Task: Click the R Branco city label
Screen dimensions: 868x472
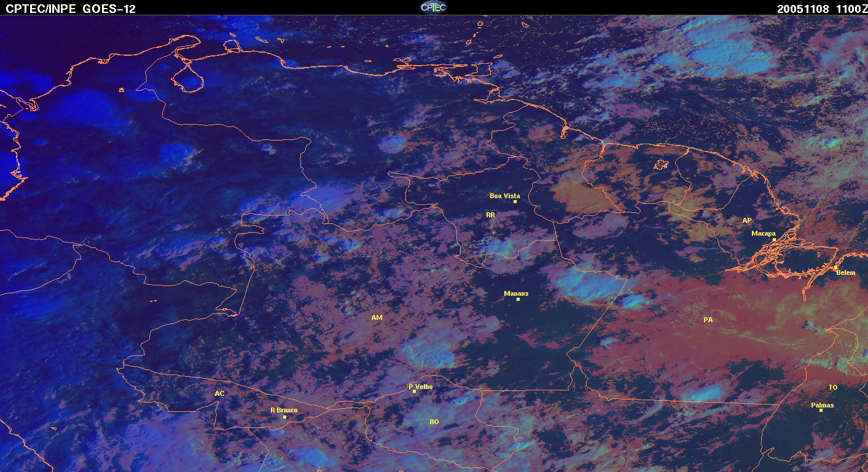Action: pyautogui.click(x=284, y=410)
